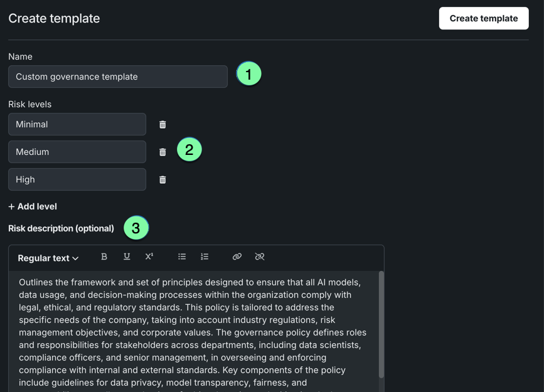Apply superscript formatting icon
This screenshot has width=544, height=392.
[x=149, y=257]
